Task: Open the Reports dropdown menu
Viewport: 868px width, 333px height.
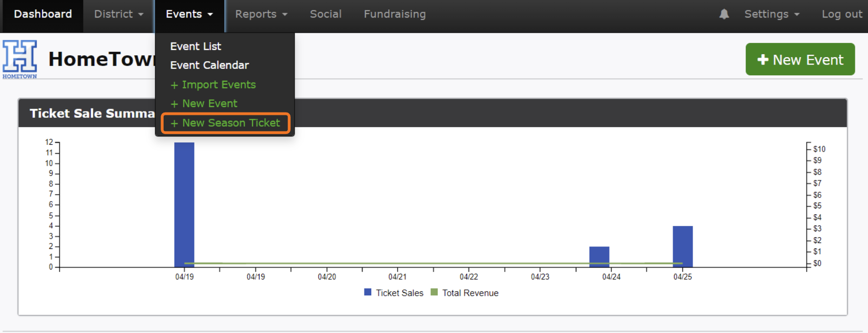Action: click(261, 14)
